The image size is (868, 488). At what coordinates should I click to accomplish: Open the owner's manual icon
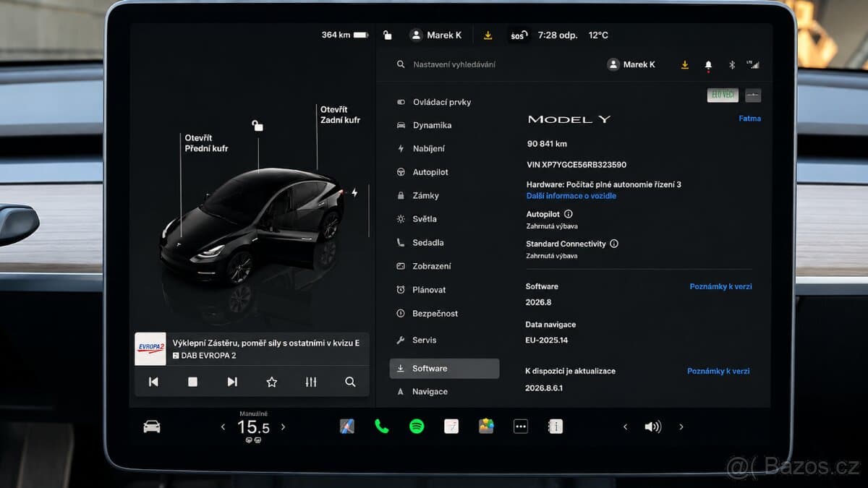[x=556, y=427]
